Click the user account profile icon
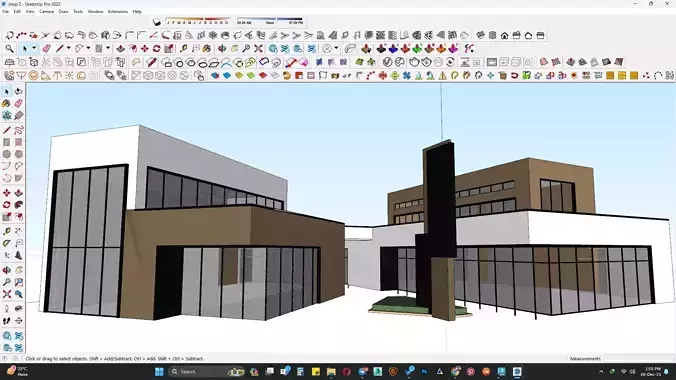 (327, 49)
